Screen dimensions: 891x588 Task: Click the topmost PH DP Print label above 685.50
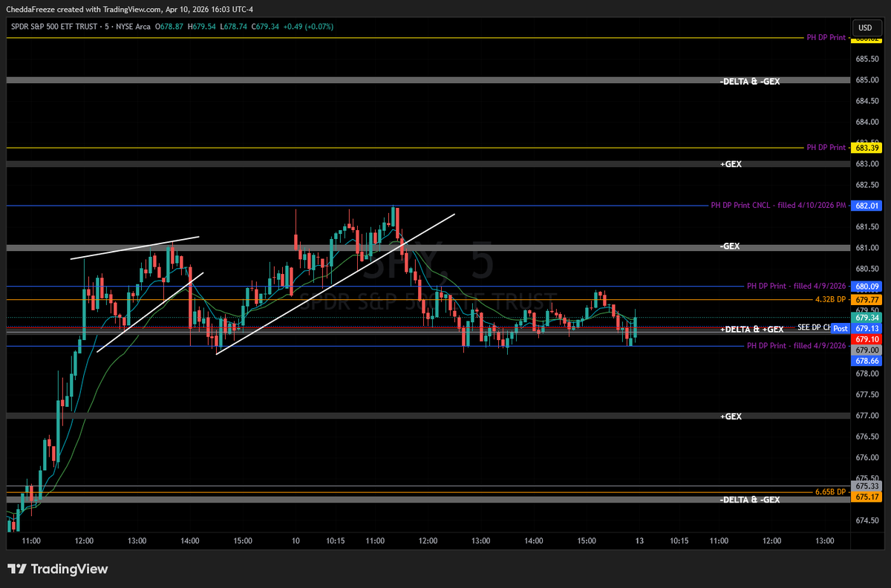tap(826, 36)
